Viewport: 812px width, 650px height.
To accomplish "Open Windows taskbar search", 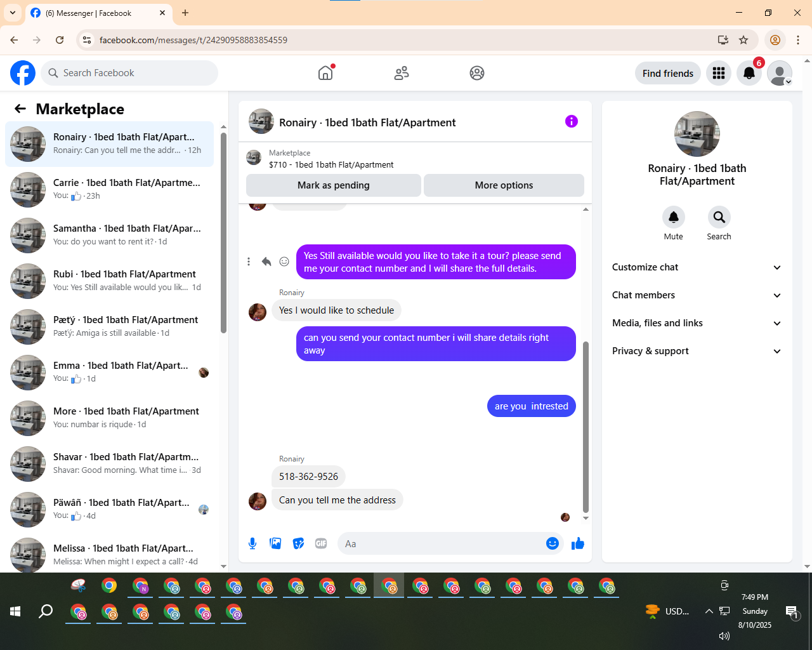I will [46, 611].
